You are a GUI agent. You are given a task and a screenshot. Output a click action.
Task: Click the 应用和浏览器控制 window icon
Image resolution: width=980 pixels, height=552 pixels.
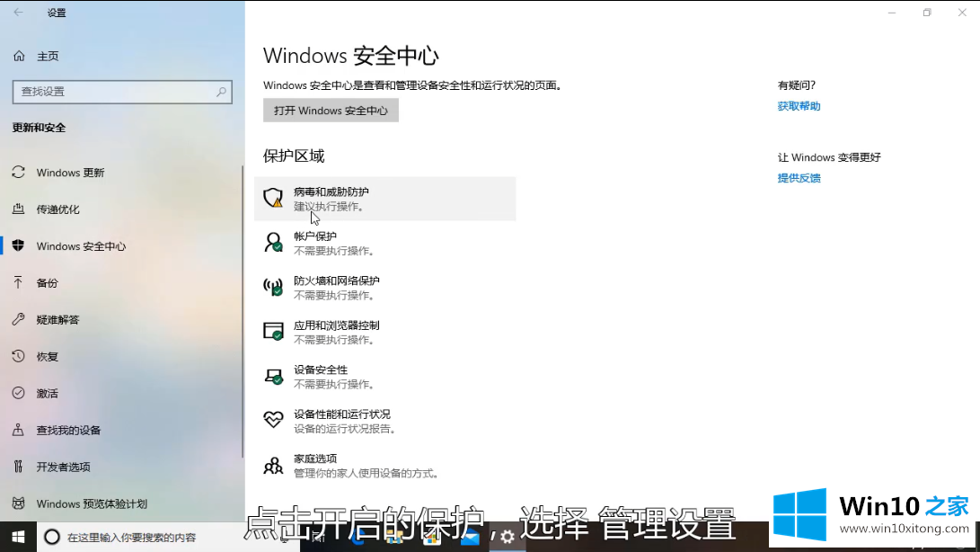(x=273, y=332)
